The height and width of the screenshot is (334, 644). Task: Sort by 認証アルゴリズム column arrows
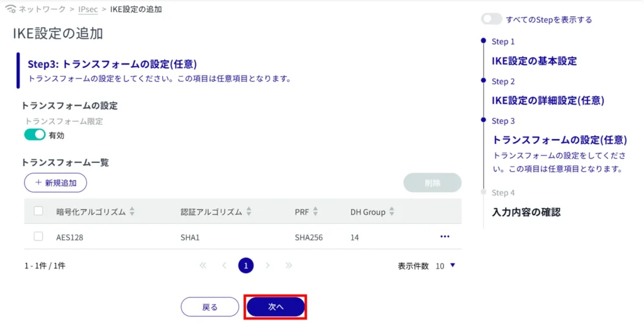click(x=249, y=212)
